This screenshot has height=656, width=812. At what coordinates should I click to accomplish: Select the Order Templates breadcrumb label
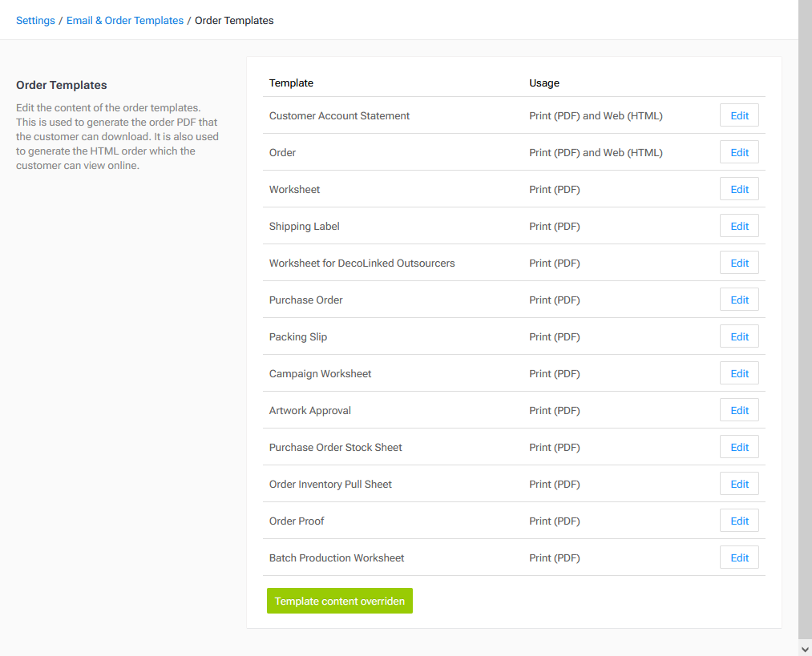pyautogui.click(x=234, y=20)
